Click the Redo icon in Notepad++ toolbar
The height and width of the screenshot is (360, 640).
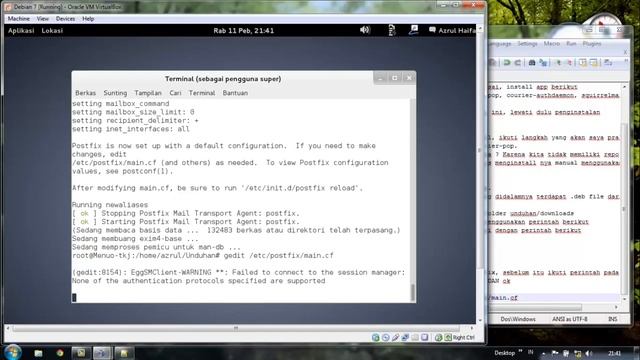518,62
